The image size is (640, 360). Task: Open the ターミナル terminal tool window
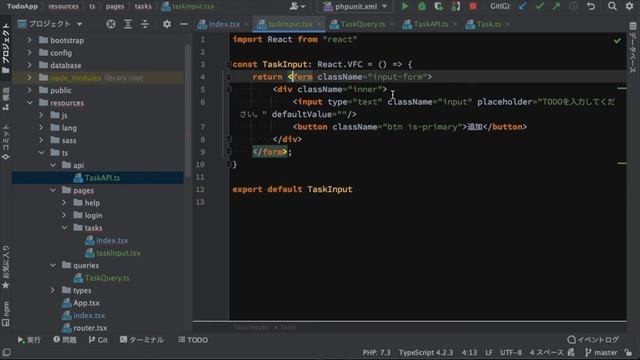click(x=142, y=340)
